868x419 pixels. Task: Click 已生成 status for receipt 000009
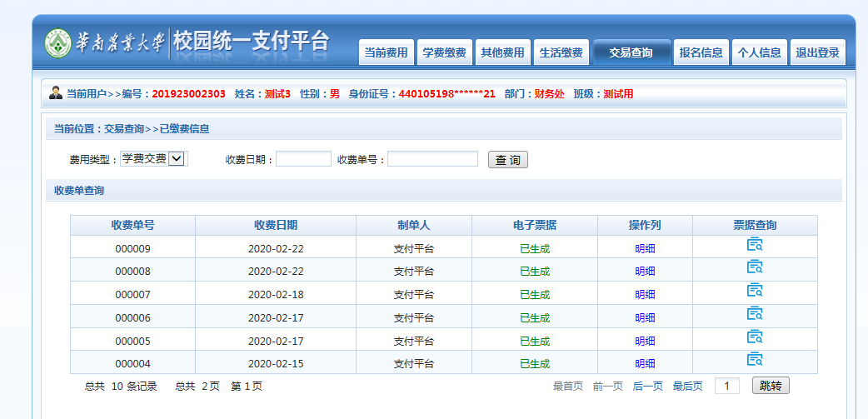coord(535,248)
